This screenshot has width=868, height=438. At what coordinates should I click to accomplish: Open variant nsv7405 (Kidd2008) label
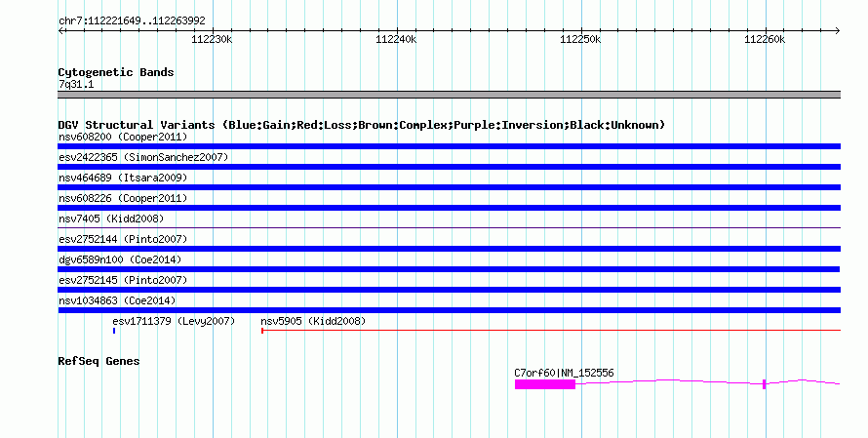111,219
